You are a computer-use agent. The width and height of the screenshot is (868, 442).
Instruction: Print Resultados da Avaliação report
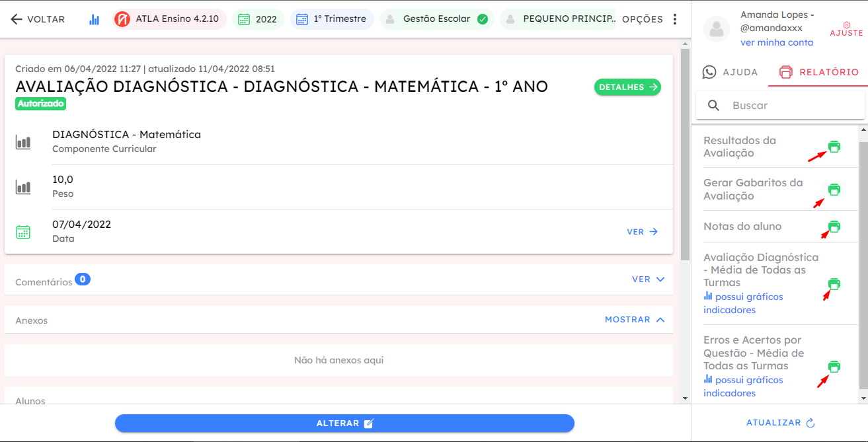[834, 147]
